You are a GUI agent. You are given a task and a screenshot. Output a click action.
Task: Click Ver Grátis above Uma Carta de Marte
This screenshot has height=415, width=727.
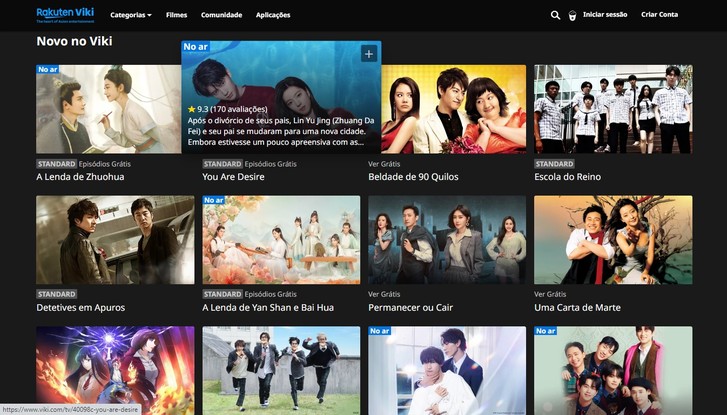point(550,294)
